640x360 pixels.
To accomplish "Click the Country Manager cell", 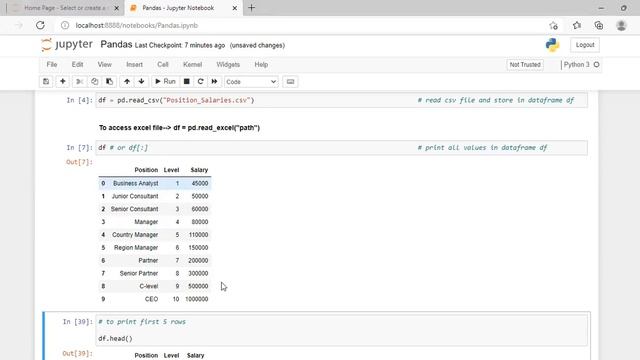I will 135,235.
